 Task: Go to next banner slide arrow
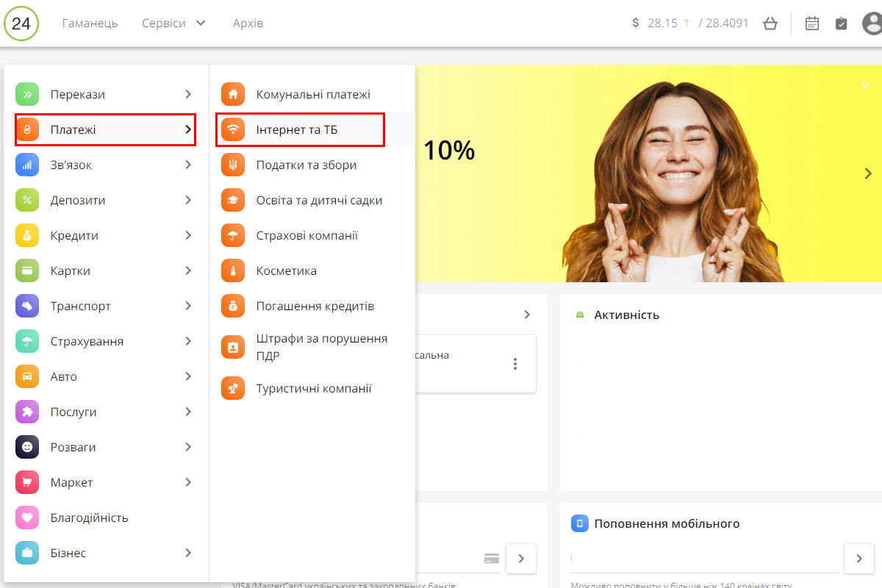868,173
